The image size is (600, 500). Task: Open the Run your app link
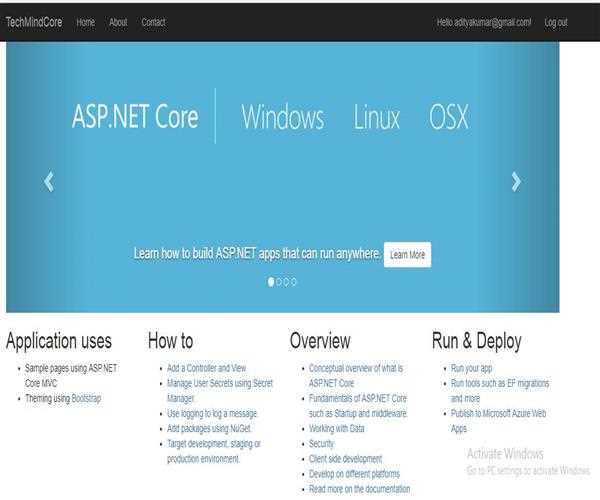pos(471,368)
